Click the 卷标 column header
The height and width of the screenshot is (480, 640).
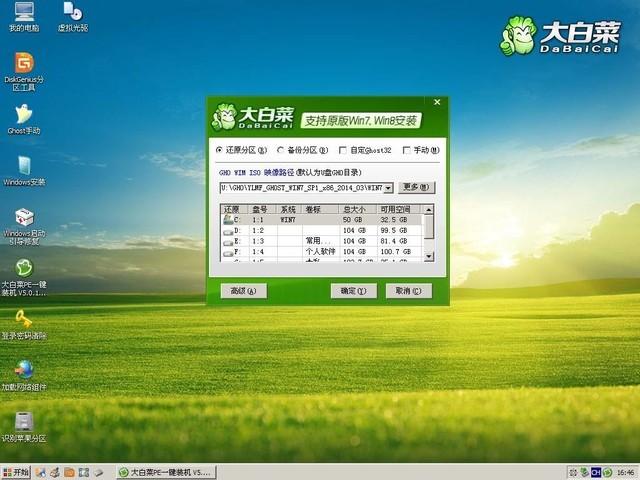320,209
